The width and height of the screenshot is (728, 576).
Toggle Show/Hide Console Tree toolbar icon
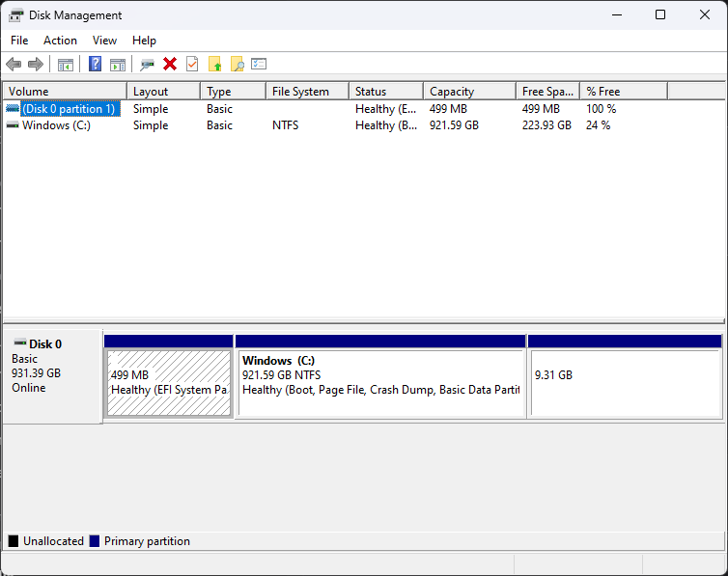pos(66,65)
